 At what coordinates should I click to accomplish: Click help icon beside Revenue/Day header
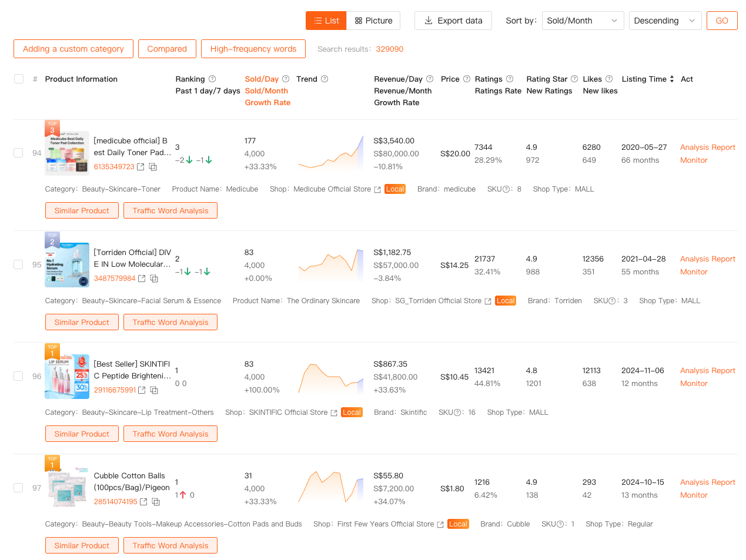coord(430,79)
